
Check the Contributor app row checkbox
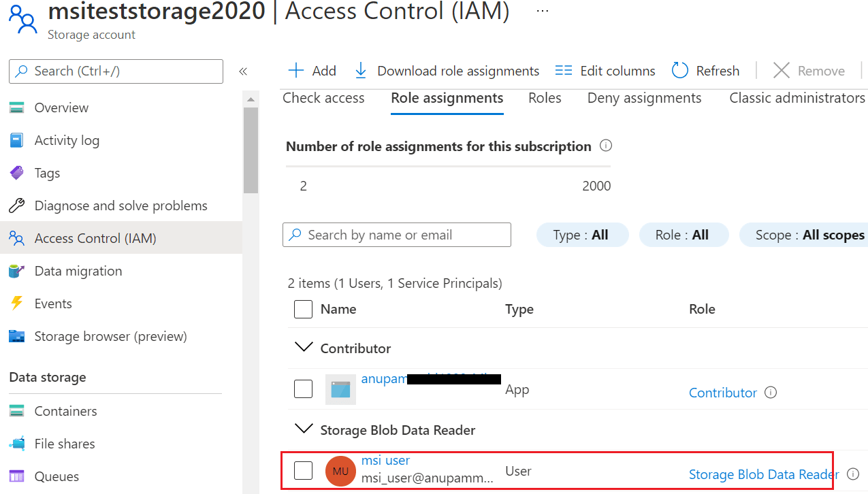303,389
